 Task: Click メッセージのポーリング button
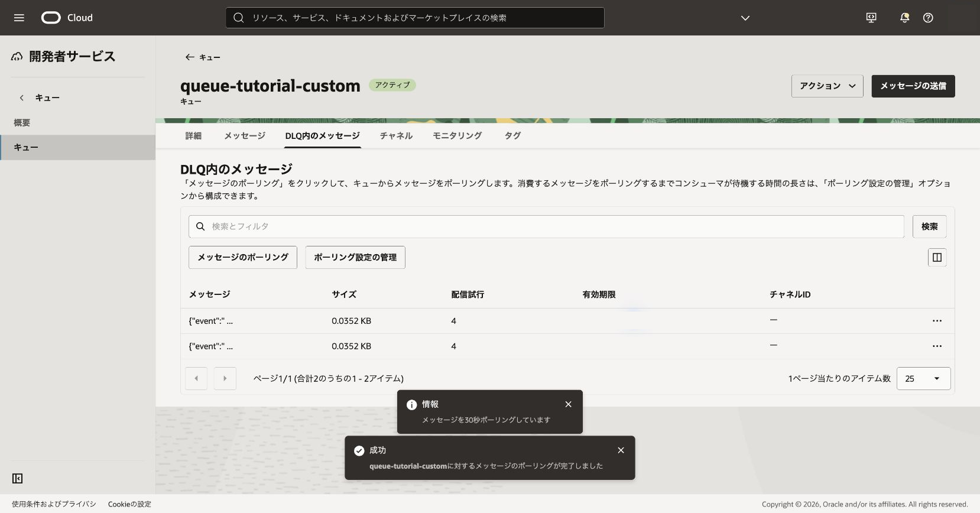point(242,257)
